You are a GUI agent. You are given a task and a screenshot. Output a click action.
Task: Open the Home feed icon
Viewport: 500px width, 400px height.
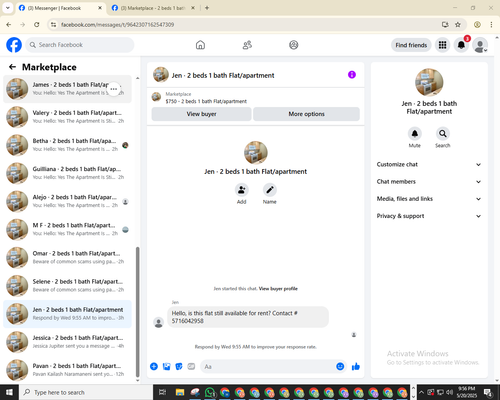[200, 45]
